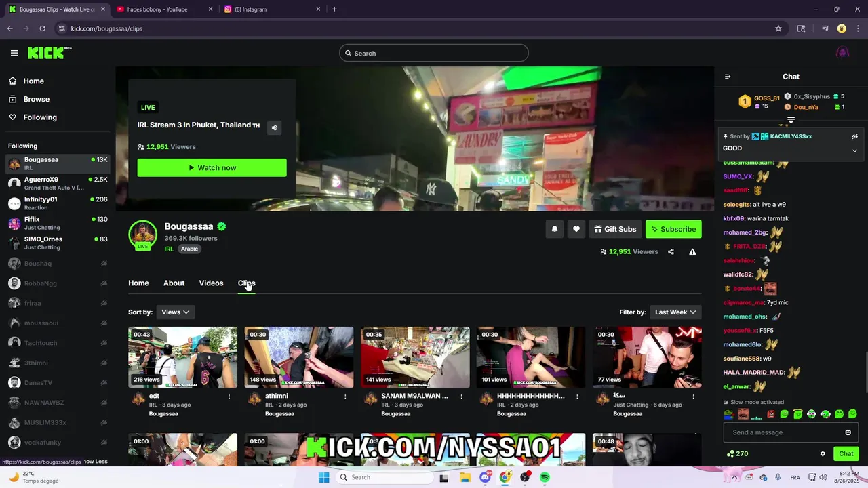868x488 pixels.
Task: Switch to the Home channel tab
Action: click(x=138, y=283)
